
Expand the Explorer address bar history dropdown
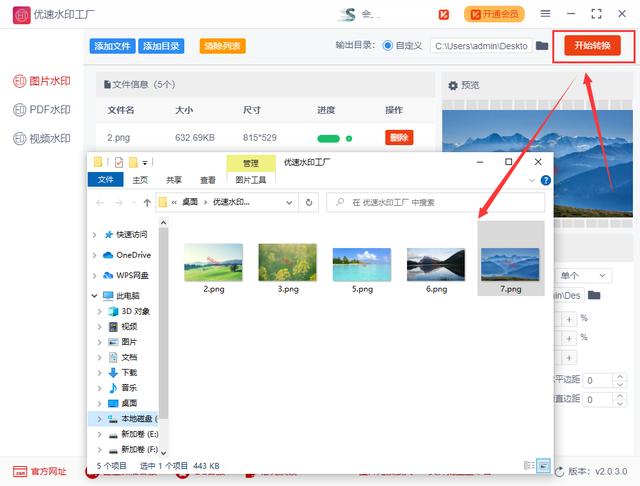point(289,202)
